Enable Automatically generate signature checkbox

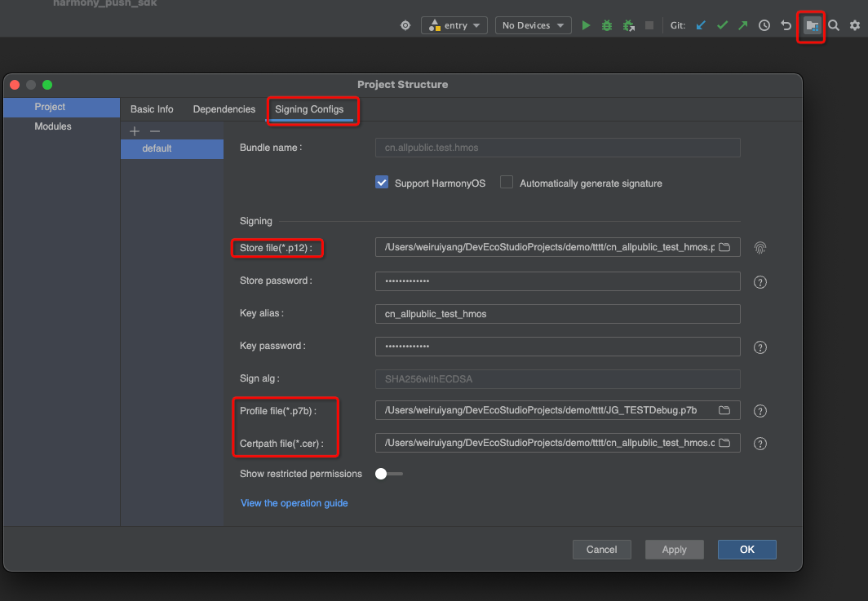[x=507, y=183]
